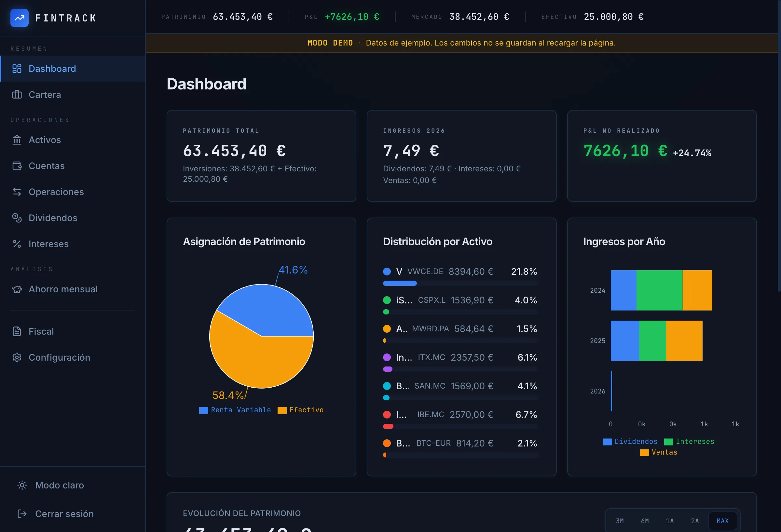This screenshot has height=532, width=781.
Task: Select the MAX time range tab
Action: point(722,521)
